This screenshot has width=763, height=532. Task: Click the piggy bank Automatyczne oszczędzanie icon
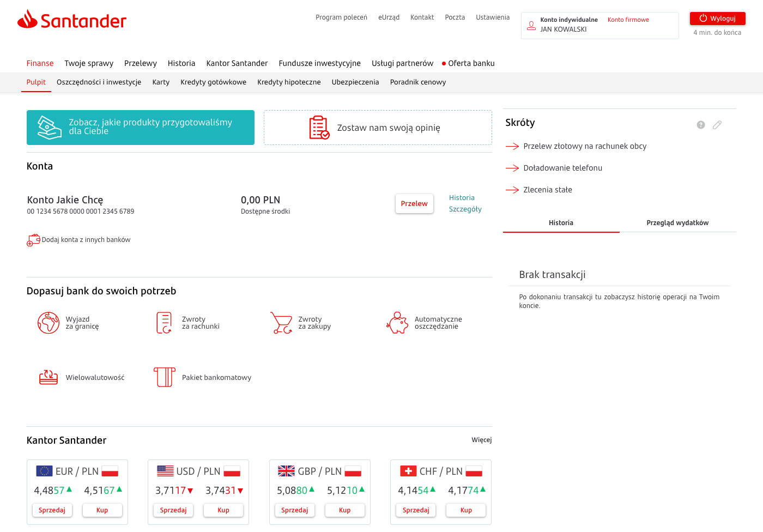(397, 323)
